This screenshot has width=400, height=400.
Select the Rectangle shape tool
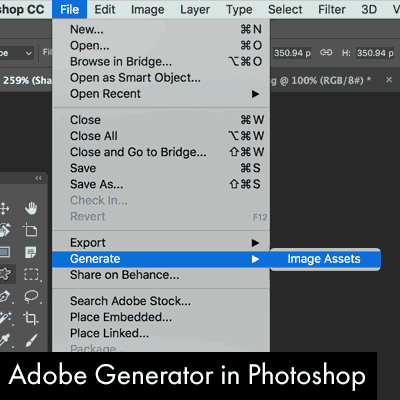(x=5, y=252)
